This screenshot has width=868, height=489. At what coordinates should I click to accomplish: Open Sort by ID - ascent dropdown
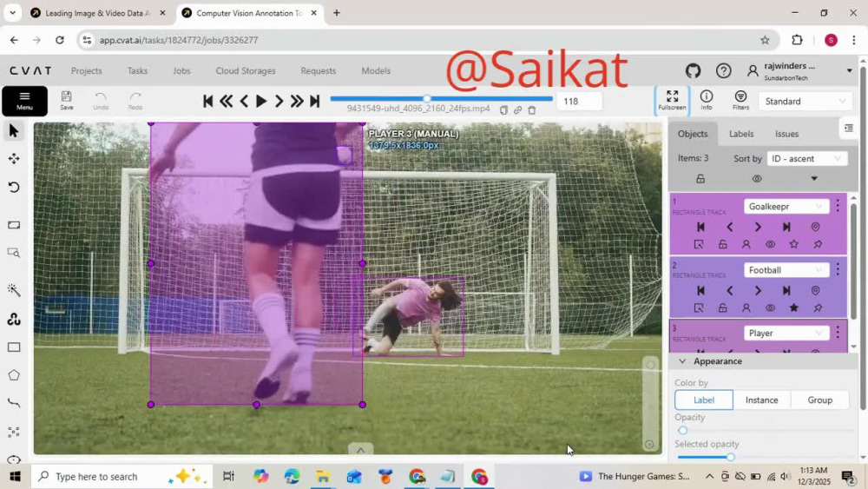pos(807,159)
